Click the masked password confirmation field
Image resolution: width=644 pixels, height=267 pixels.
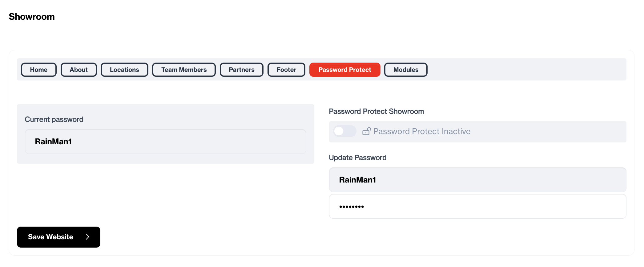[477, 206]
